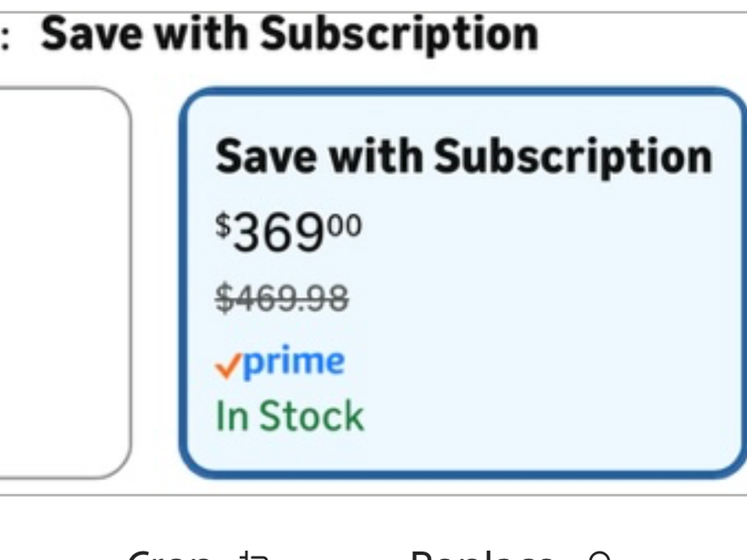Click empty area inside subscription card
The image size is (747, 560).
[x=560, y=311]
